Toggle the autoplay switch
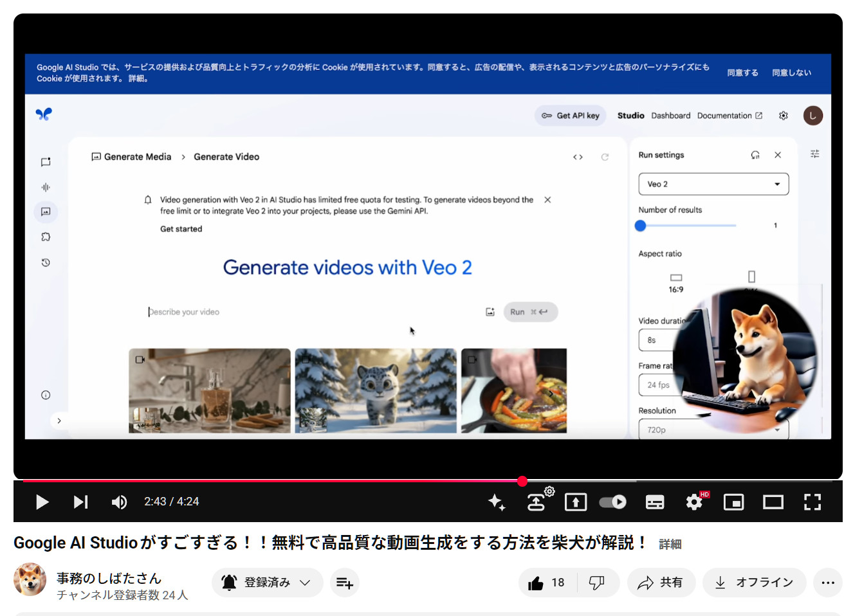Screen dimensions: 853x616 (x=612, y=502)
